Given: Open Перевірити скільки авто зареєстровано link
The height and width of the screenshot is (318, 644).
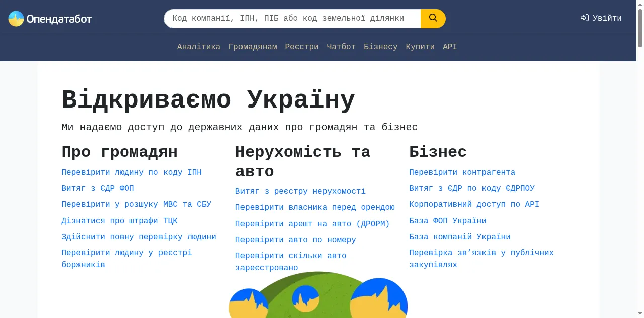Looking at the screenshot, I should point(291,262).
